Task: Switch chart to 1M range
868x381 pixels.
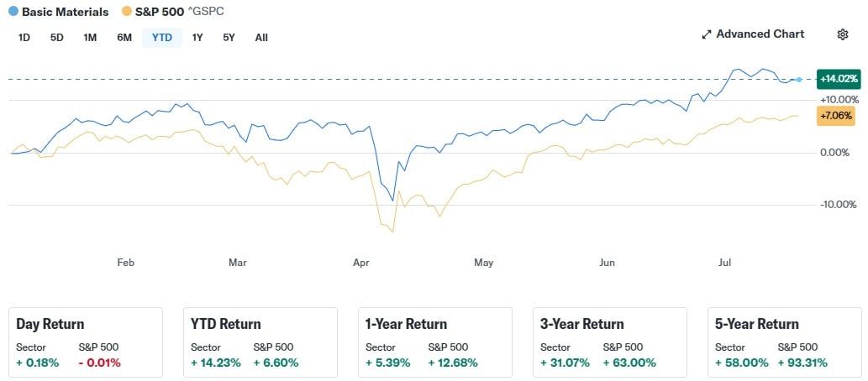Action: [x=90, y=38]
